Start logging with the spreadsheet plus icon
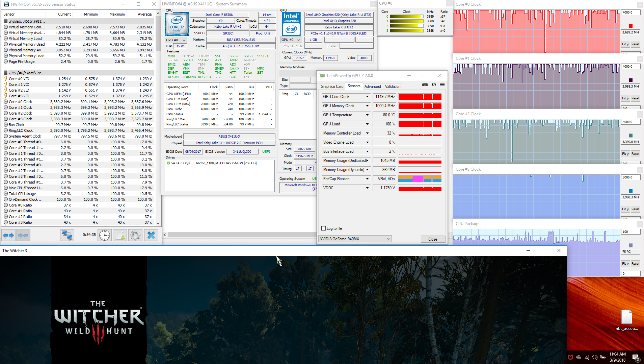 120,235
